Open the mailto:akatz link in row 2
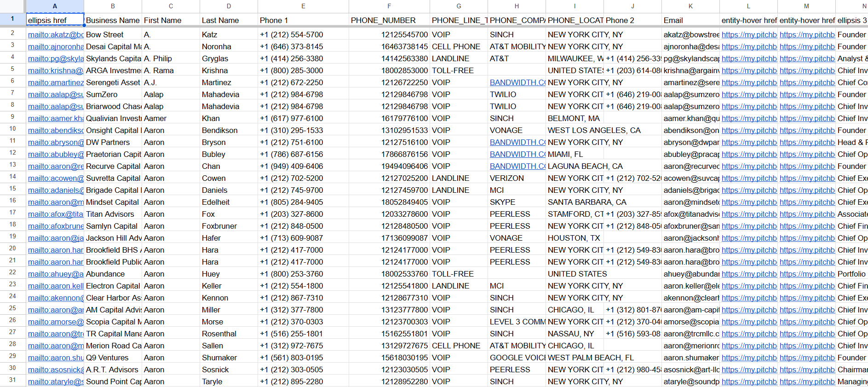The height and width of the screenshot is (387, 868). tap(56, 35)
